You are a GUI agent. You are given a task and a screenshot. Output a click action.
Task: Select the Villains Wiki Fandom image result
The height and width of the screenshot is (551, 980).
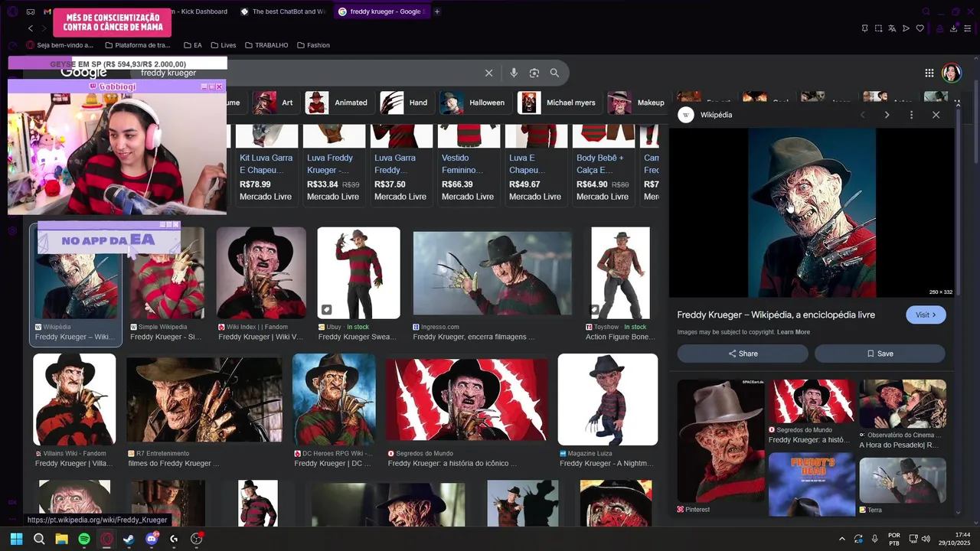tap(74, 399)
